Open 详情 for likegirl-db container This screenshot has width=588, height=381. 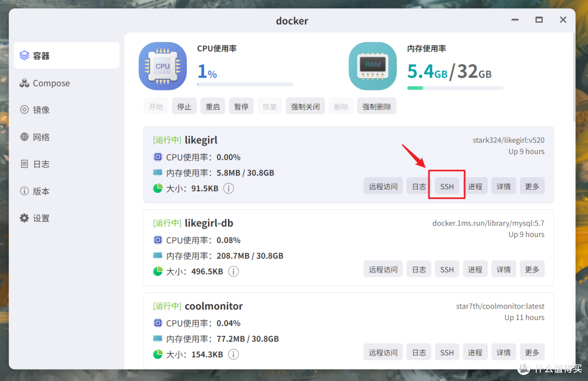point(504,269)
